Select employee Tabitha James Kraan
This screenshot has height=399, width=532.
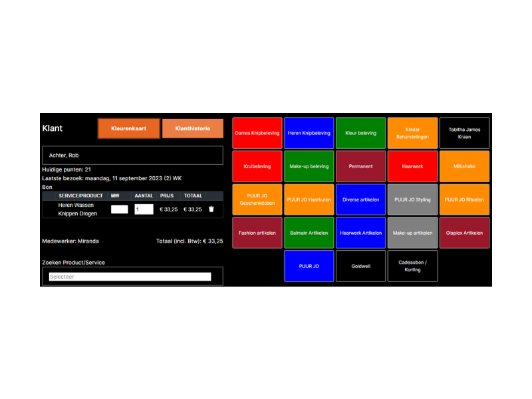(x=464, y=133)
